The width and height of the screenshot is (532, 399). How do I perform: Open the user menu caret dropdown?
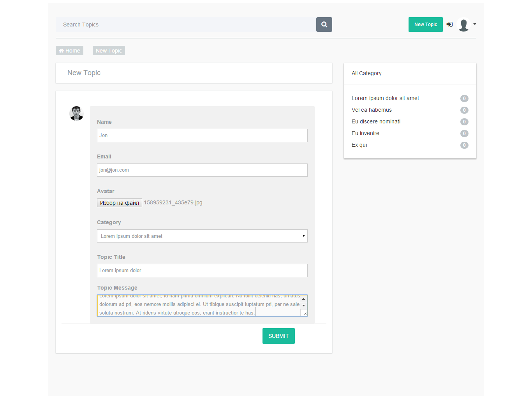(475, 24)
